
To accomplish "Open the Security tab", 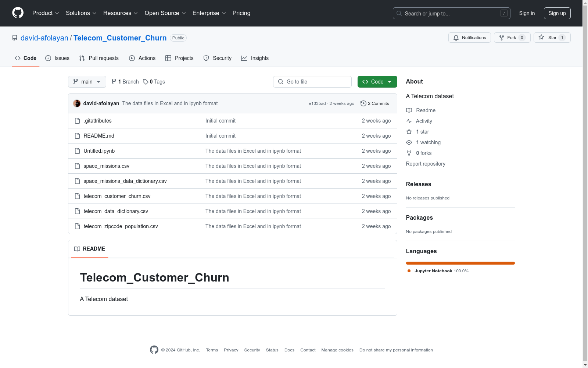I will (218, 58).
